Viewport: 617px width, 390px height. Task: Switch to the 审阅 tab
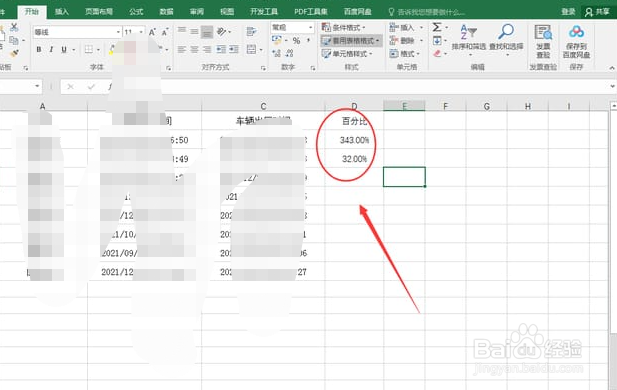point(197,12)
